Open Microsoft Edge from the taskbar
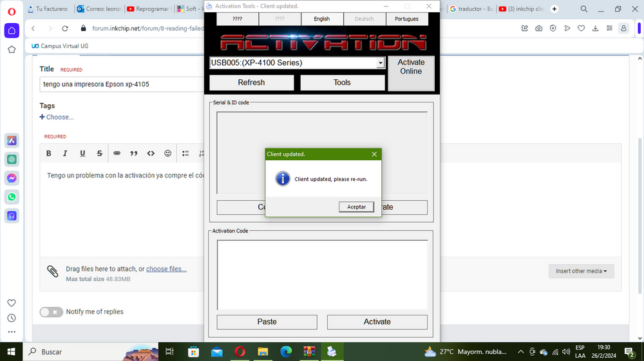Image resolution: width=644 pixels, height=361 pixels. (286, 352)
